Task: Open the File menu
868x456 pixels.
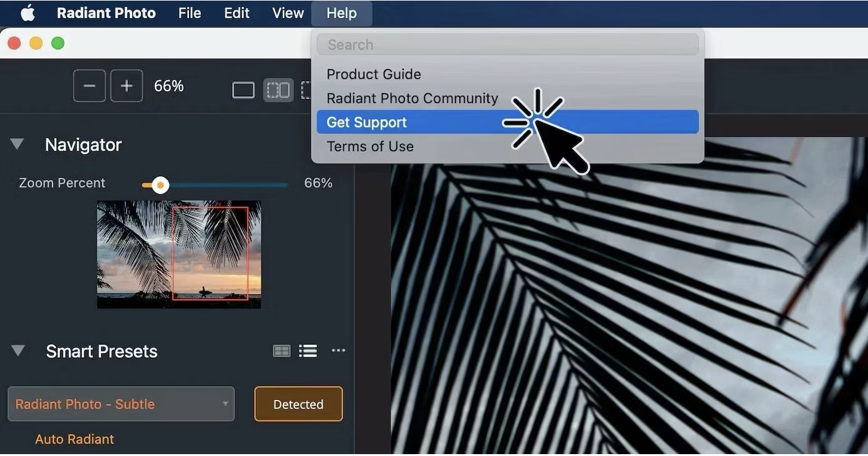Action: 190,13
